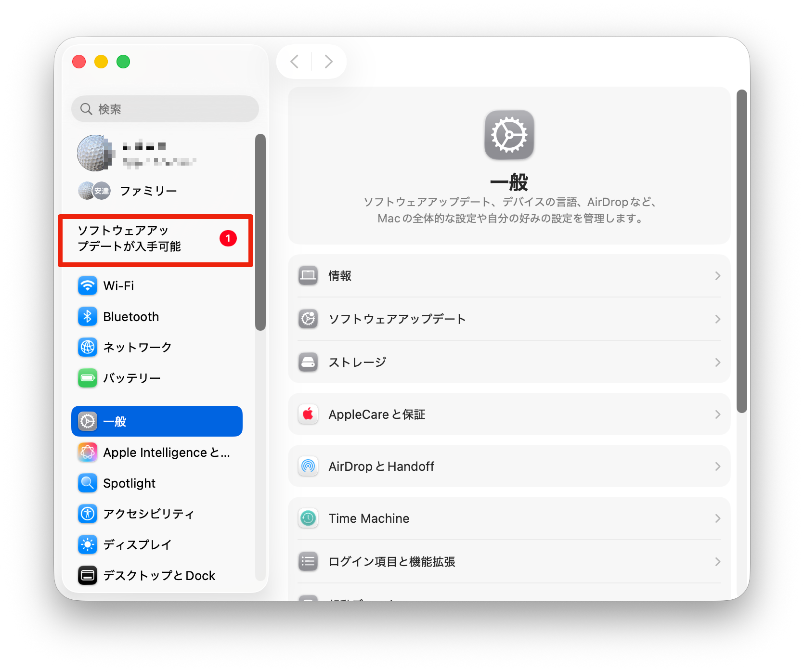
Task: Click the green バッテリー battery icon
Action: [88, 378]
